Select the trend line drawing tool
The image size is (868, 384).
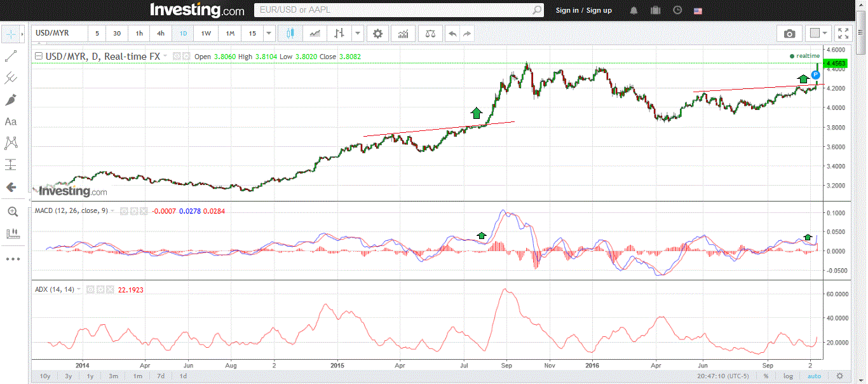coord(11,56)
